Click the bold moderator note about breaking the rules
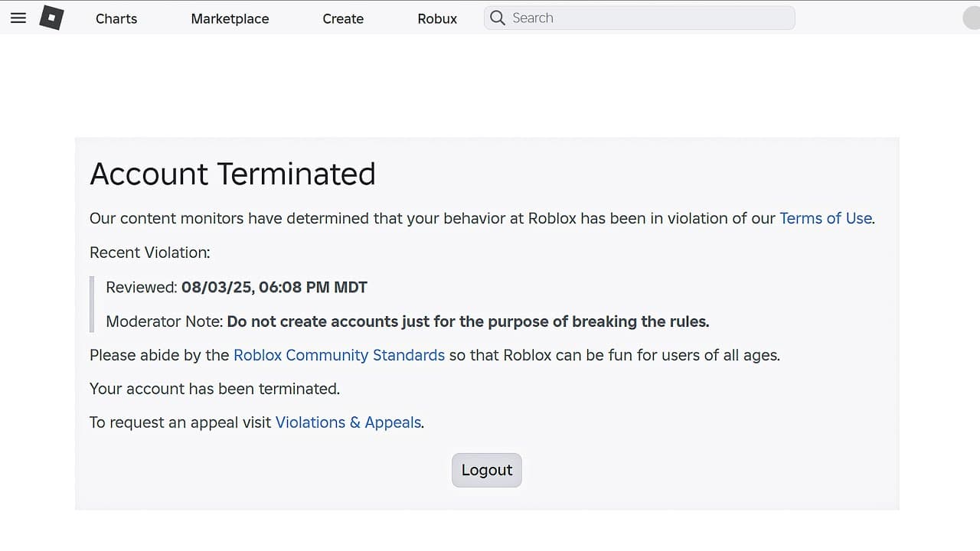 pos(469,321)
